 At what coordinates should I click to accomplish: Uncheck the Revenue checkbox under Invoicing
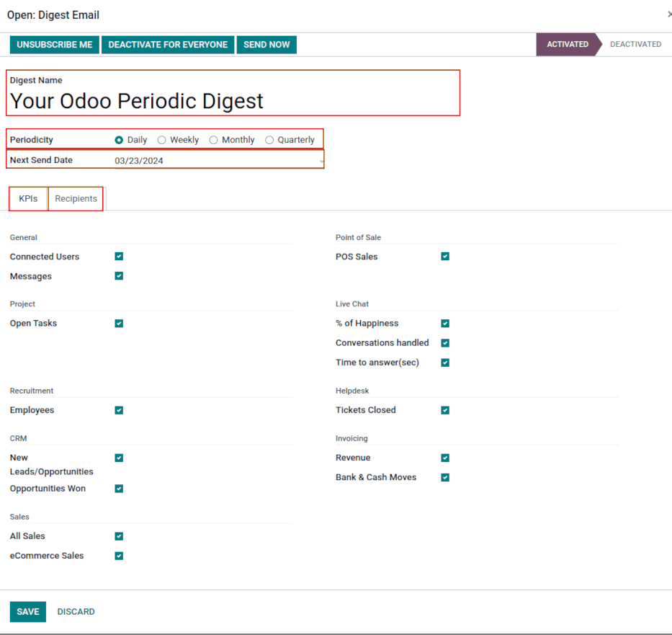[445, 458]
